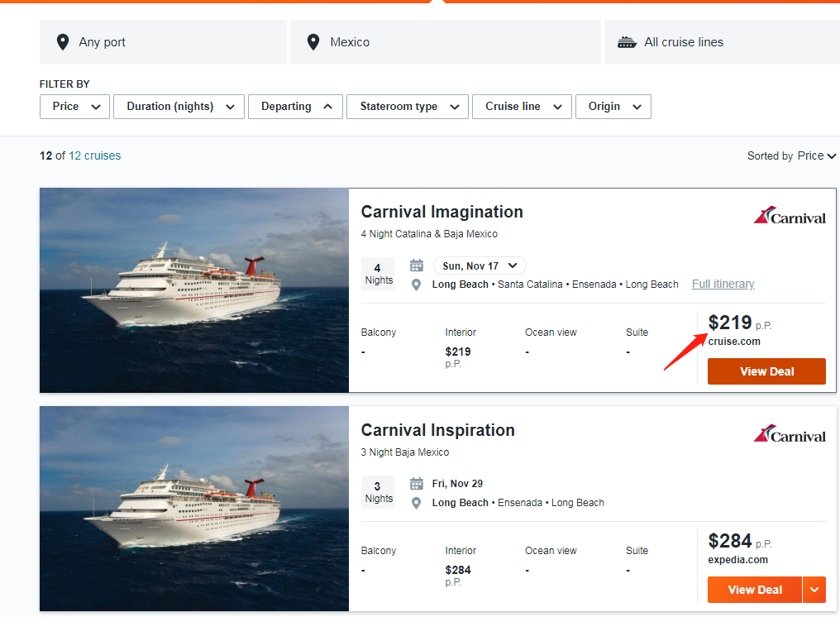The width and height of the screenshot is (840, 617).
Task: Click the $284 Interior price for Inspiration
Action: click(458, 570)
